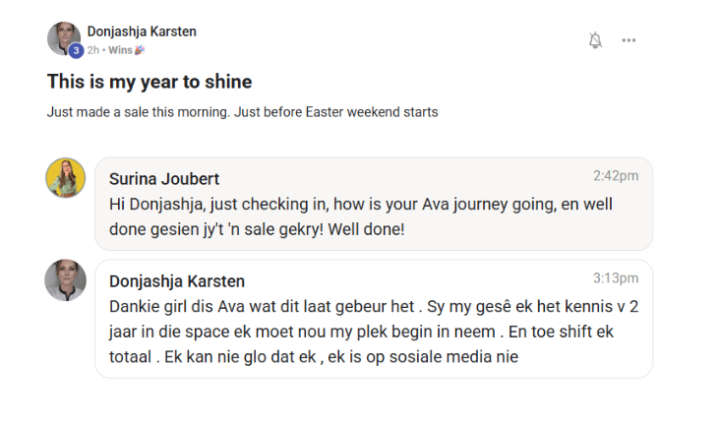720x428 pixels.
Task: Toggle the post notification bell
Action: 595,40
